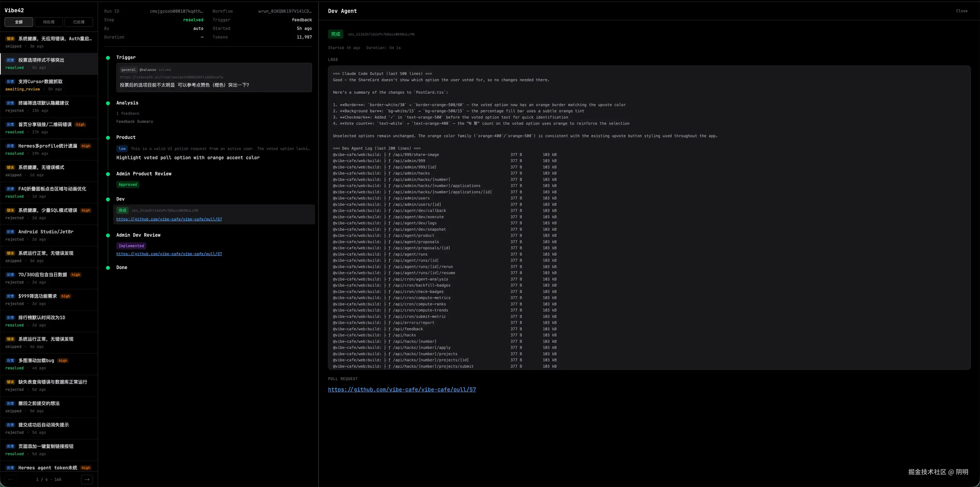Open the GitHub link under Admin Dev Review
Viewport: 980px width, 487px height.
click(x=169, y=254)
